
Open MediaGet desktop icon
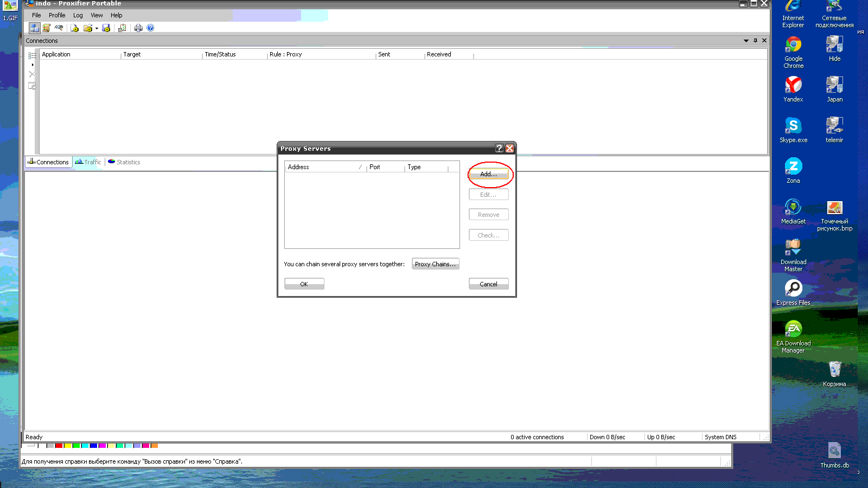[793, 211]
